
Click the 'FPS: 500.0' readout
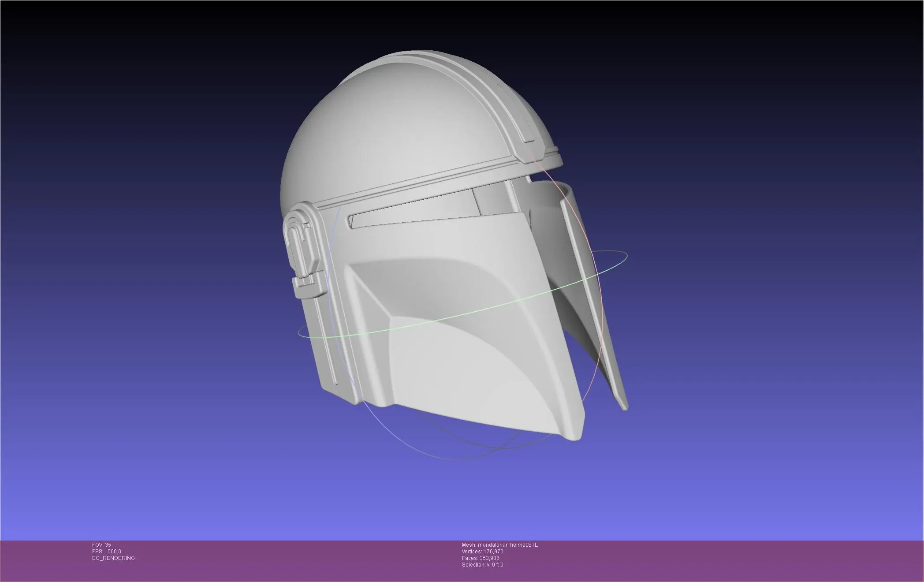coord(107,552)
